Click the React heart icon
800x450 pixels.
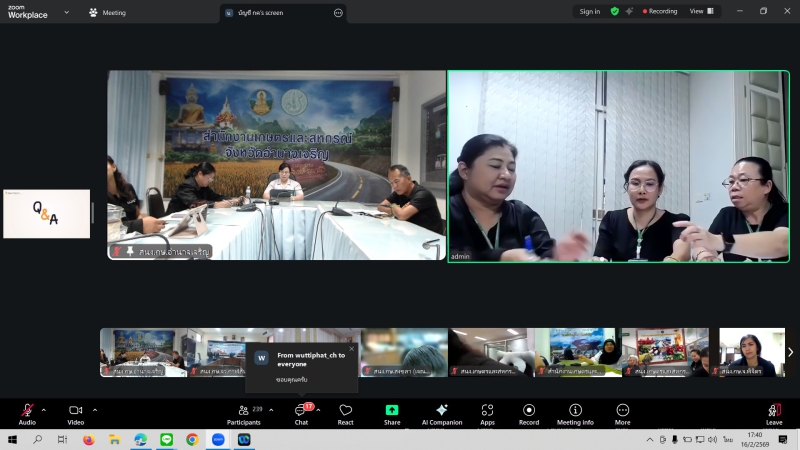pos(346,411)
